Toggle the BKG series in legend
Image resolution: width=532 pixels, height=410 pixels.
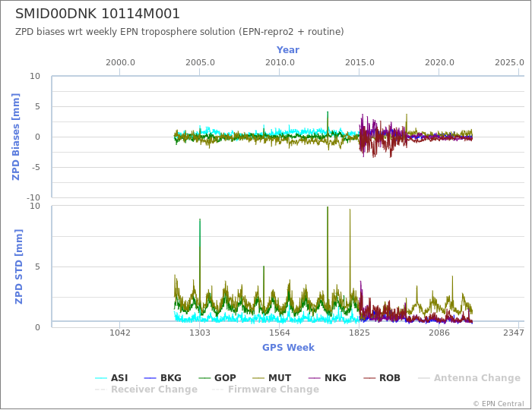(163, 378)
